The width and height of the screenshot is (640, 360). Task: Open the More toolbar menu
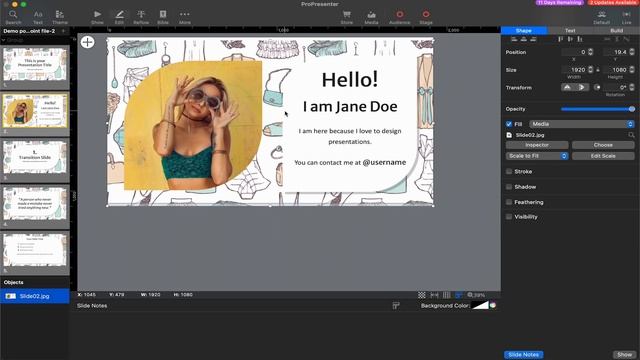pyautogui.click(x=184, y=17)
